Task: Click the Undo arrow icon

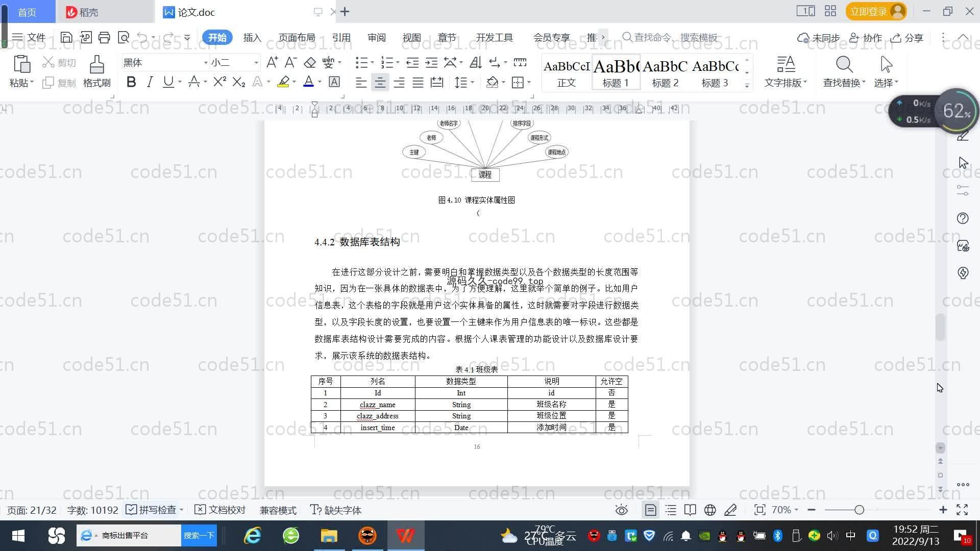Action: (142, 37)
